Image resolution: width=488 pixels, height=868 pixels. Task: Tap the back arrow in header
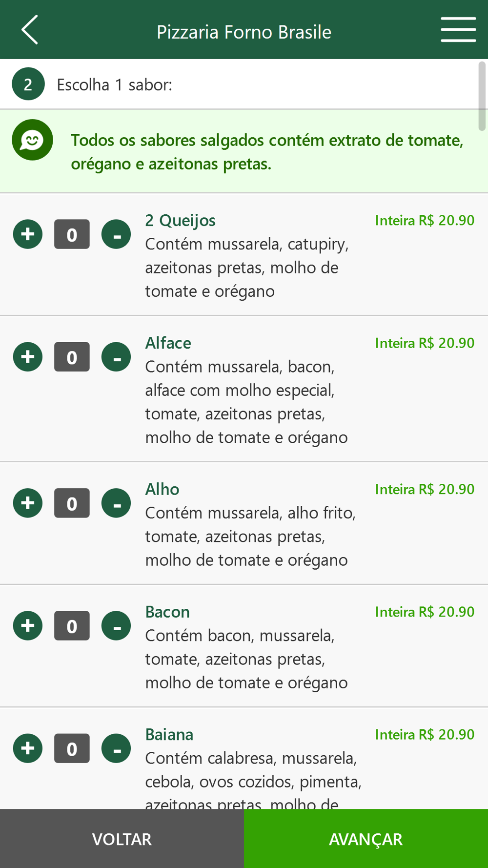pyautogui.click(x=30, y=30)
